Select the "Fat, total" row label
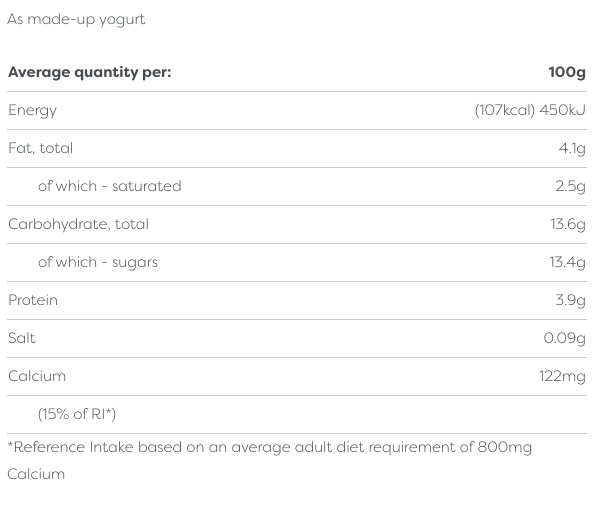Viewport: 616px width, 509px height. (40, 148)
